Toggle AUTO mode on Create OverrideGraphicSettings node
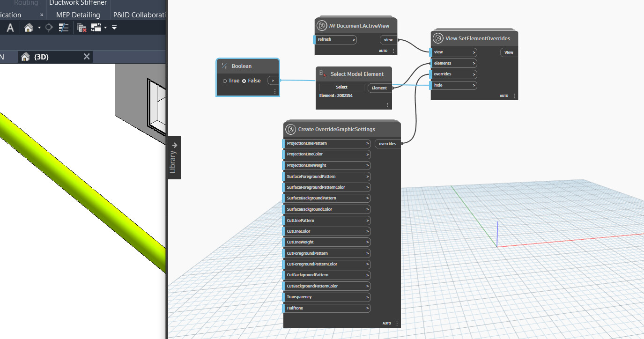 pos(387,323)
